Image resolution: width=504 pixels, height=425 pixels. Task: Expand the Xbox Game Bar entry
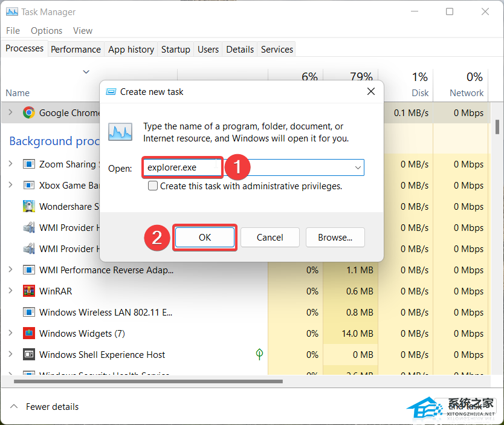coord(10,185)
